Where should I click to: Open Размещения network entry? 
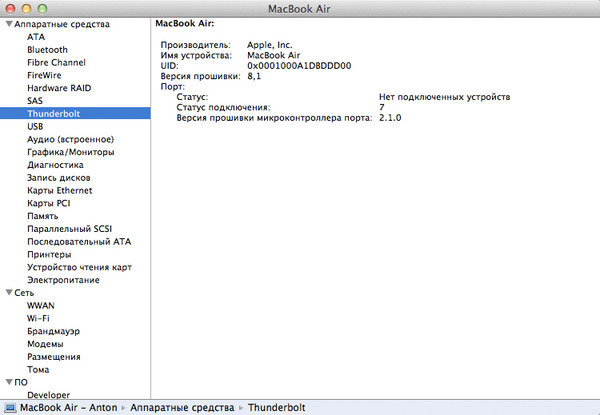coord(54,357)
